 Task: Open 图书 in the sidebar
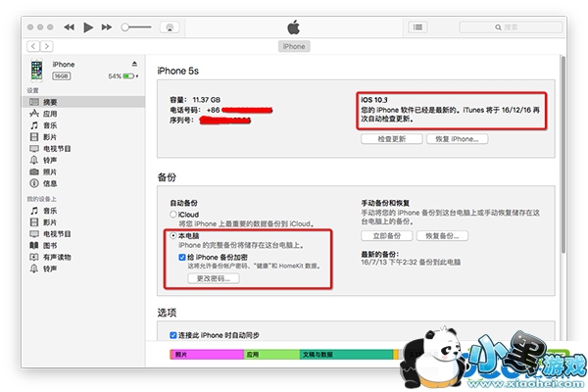[x=83, y=245]
